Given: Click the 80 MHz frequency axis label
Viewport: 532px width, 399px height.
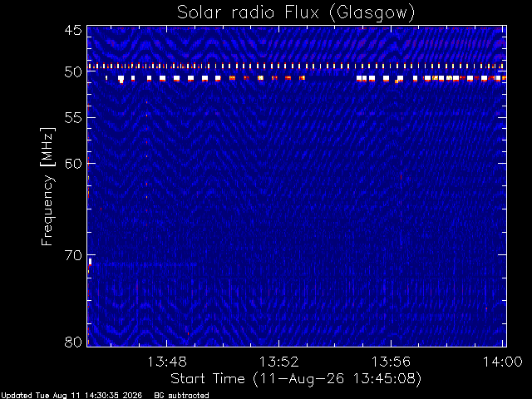Looking at the screenshot, I should pos(73,342).
